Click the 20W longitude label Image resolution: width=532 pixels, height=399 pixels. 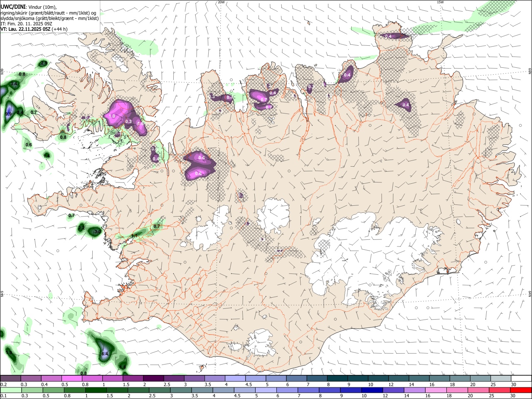pos(221,2)
